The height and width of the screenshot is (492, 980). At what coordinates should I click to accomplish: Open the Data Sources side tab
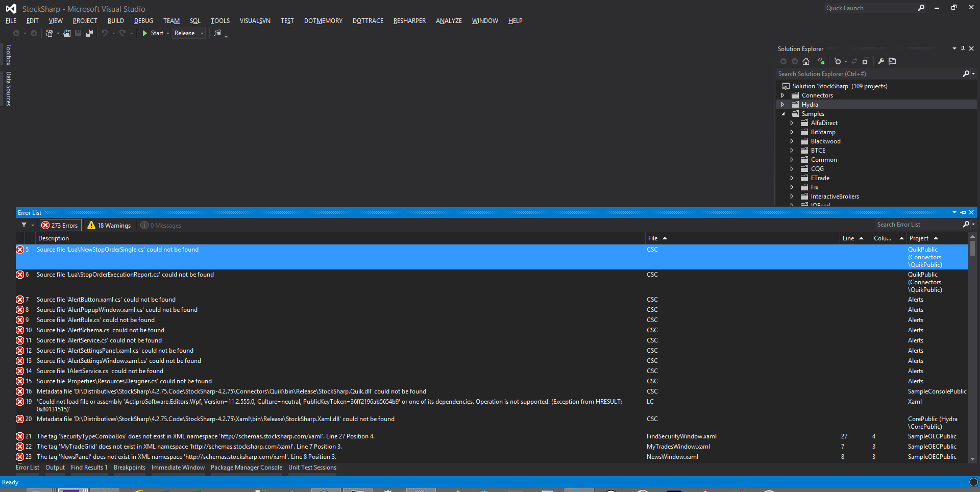click(x=8, y=89)
